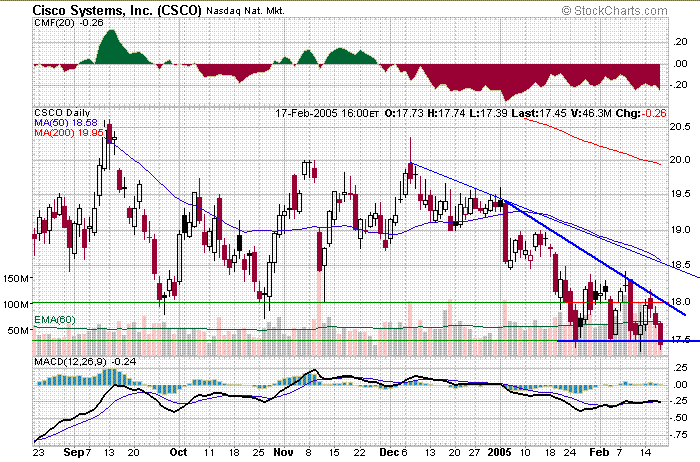Select the Last:17.45 value
The height and width of the screenshot is (462, 700).
[x=539, y=113]
